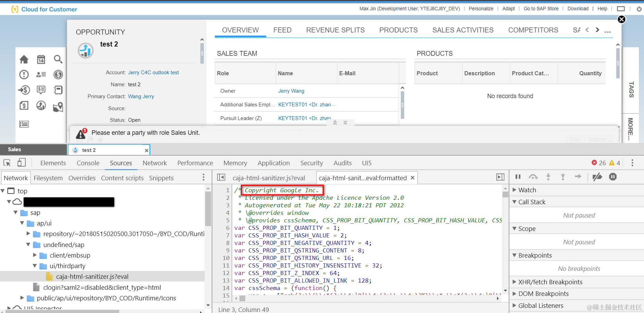The height and width of the screenshot is (313, 644).
Task: Switch to the FEED tab
Action: [x=282, y=30]
